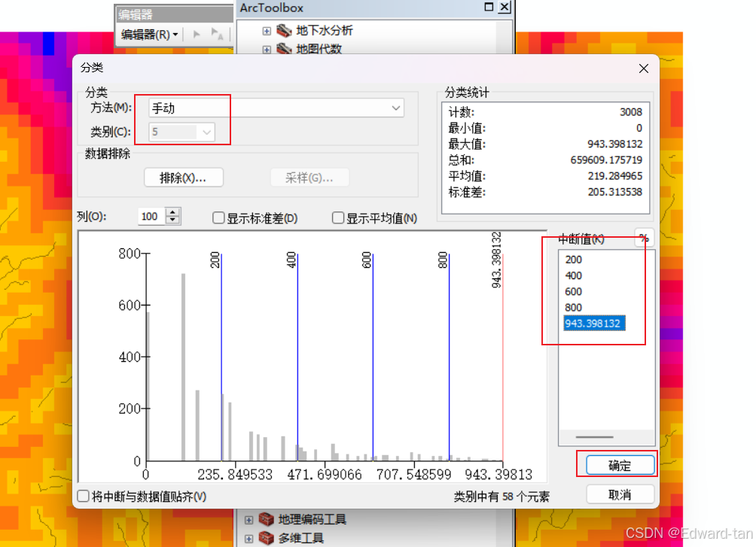
Task: Click the 计数 value 3008
Action: (x=631, y=112)
